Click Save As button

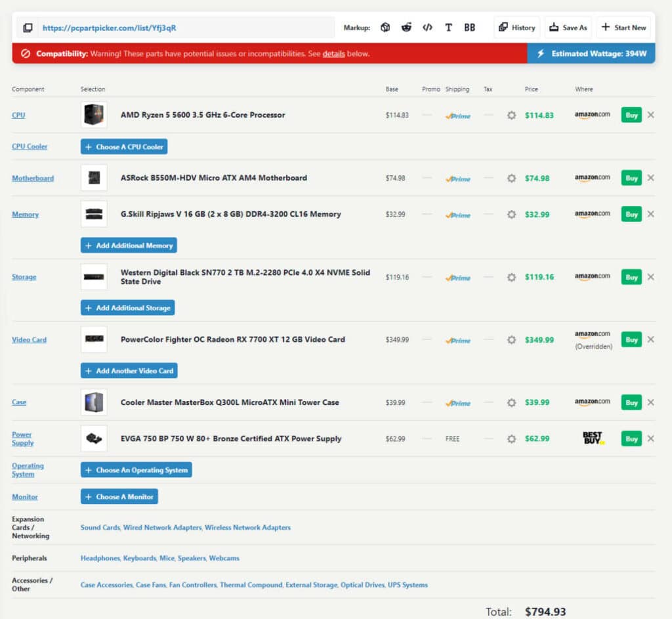click(x=568, y=28)
